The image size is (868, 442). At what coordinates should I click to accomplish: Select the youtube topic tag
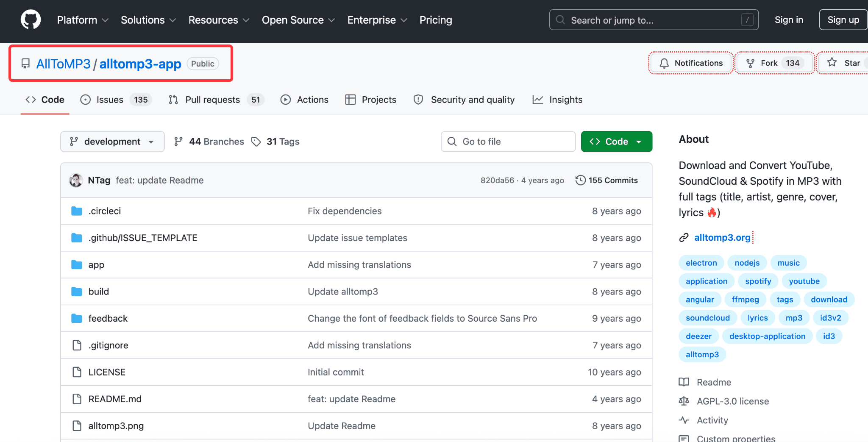[x=804, y=281]
